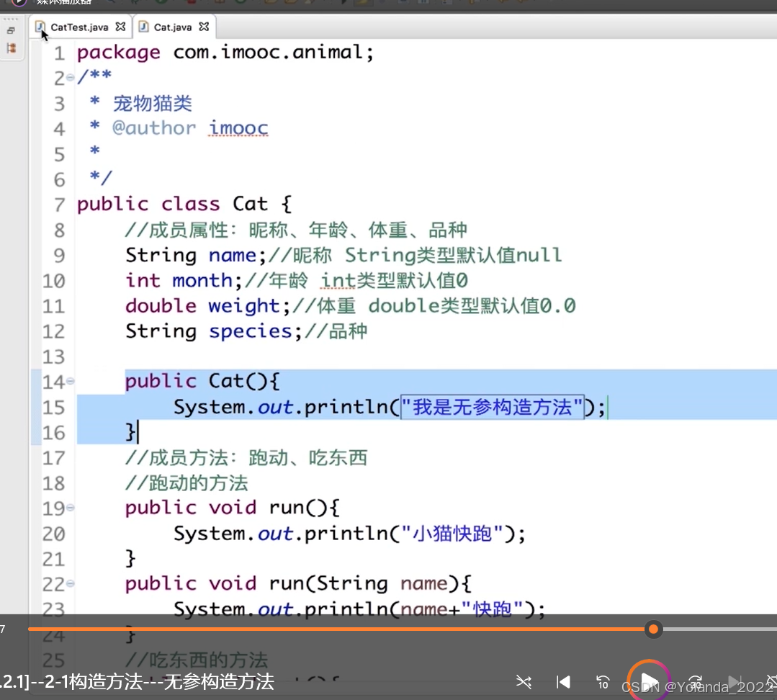The image size is (777, 700).
Task: Click 'com.imooc.animal;' on line 1
Action: (x=273, y=52)
